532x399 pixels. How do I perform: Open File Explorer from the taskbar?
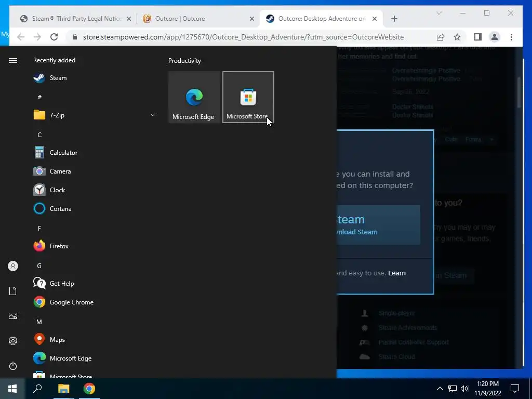[x=63, y=389]
